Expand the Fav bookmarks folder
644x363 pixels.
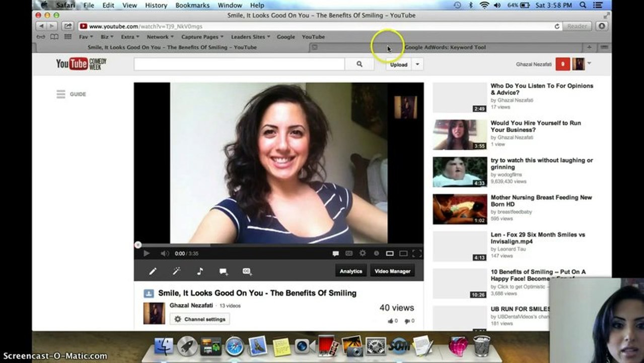pyautogui.click(x=86, y=37)
